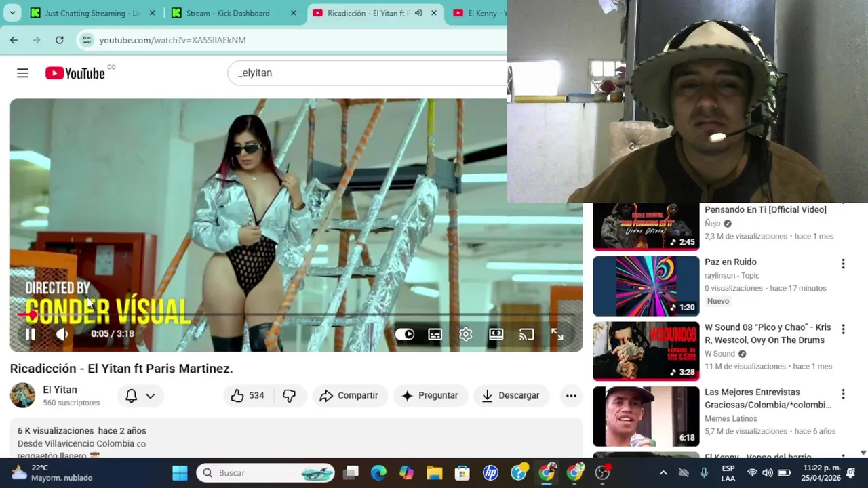
Task: Open Paz en Ruido video thumbnail
Action: [x=646, y=286]
